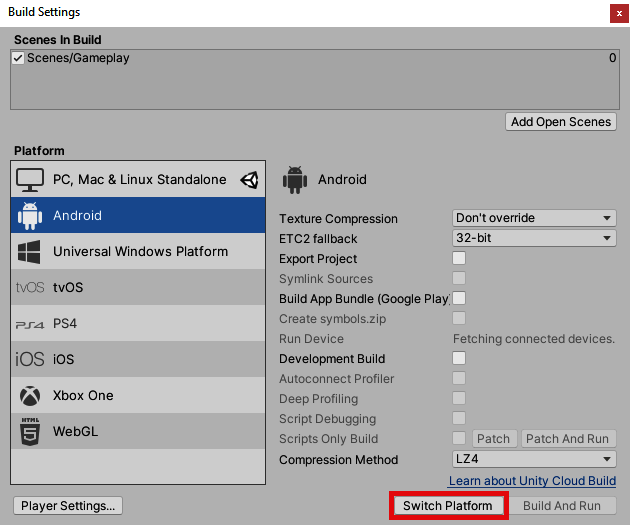
Task: Select the Android platform row
Action: [x=138, y=215]
